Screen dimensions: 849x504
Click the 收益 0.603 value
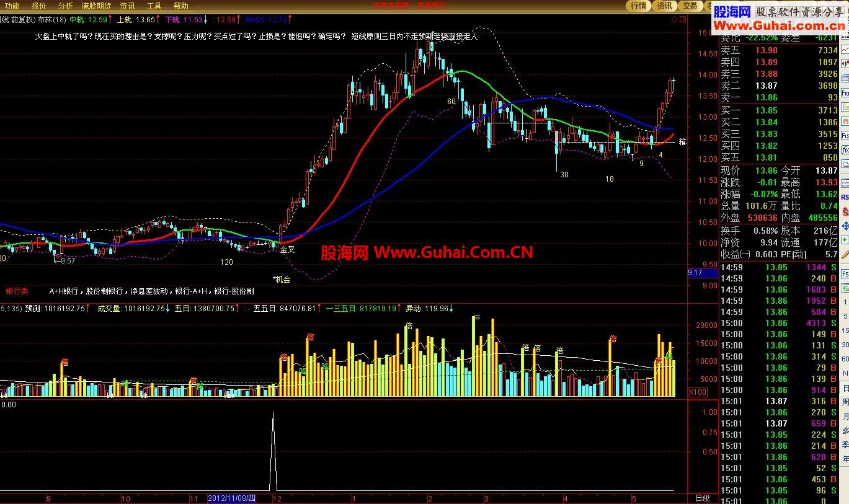(767, 254)
